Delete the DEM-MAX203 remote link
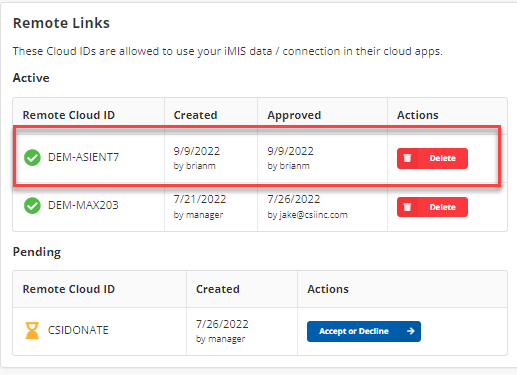The image size is (517, 375). point(432,207)
